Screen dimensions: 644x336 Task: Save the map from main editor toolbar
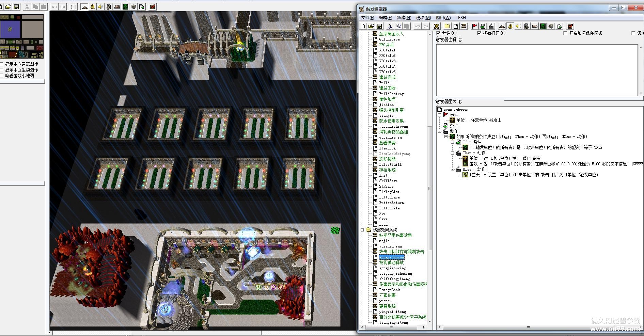click(16, 7)
